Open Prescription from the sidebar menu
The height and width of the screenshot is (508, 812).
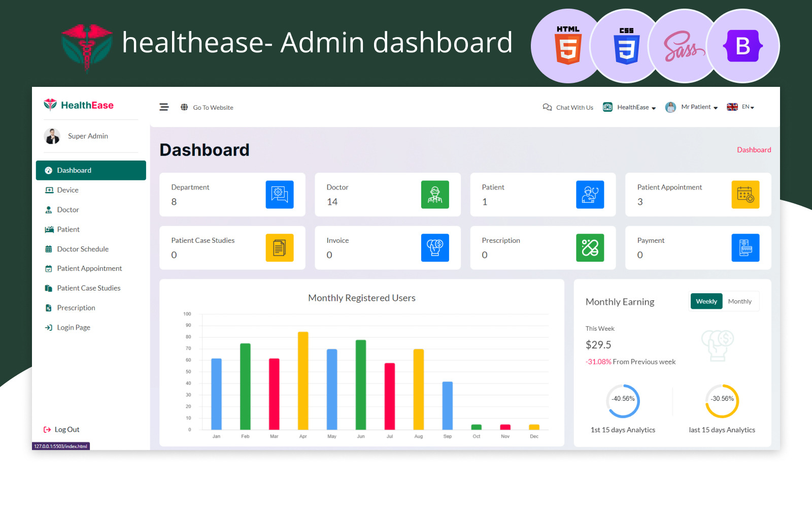pos(76,308)
